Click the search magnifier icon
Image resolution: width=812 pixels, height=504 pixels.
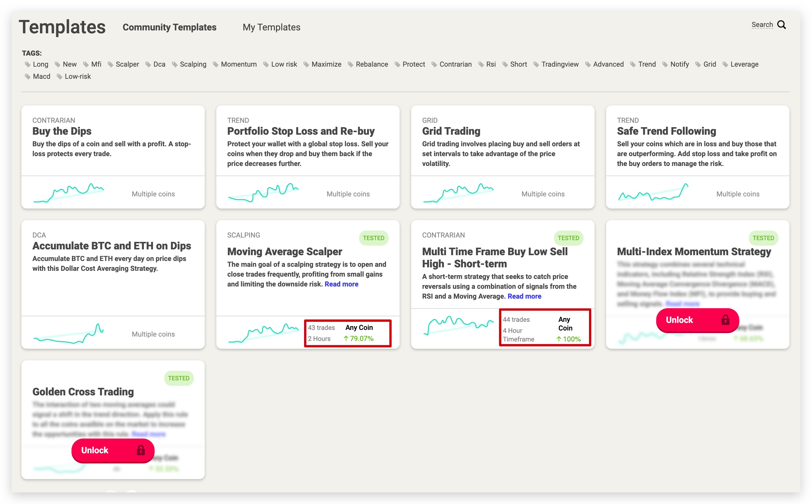point(781,25)
